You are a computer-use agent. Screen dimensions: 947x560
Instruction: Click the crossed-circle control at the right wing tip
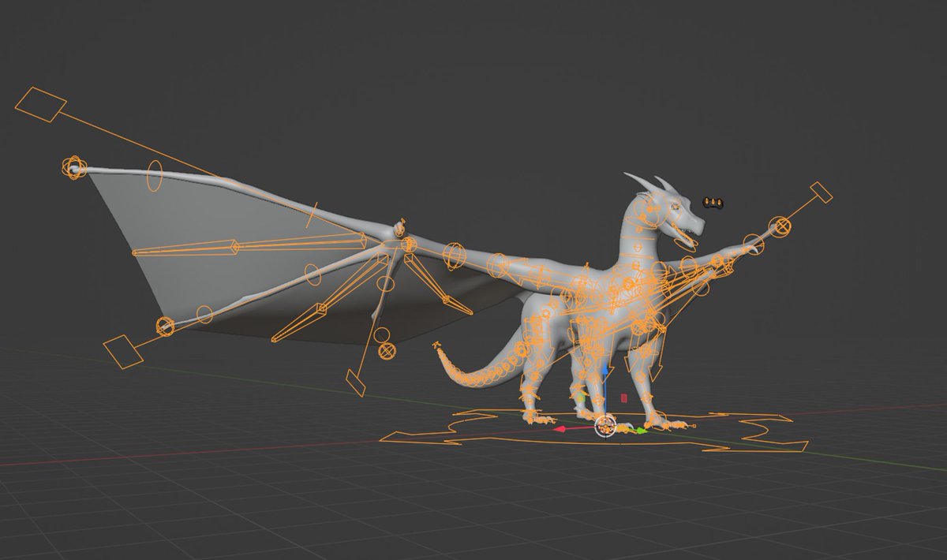pyautogui.click(x=781, y=226)
